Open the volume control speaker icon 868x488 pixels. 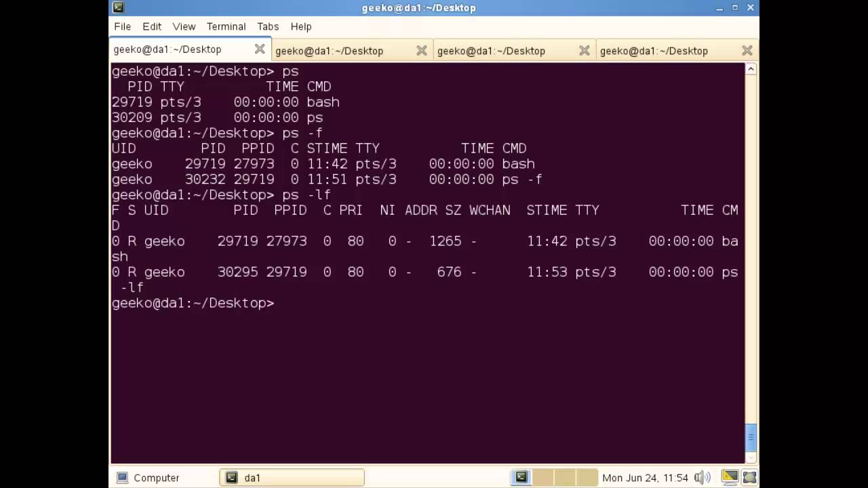(703, 478)
